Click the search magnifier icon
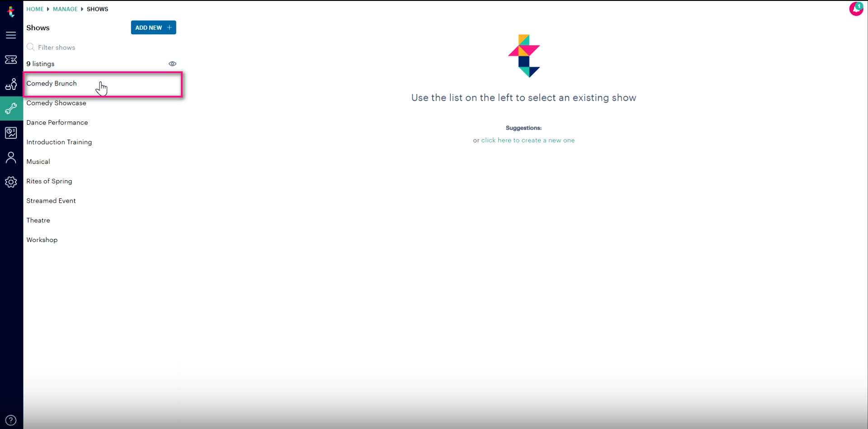868x429 pixels. coord(31,47)
